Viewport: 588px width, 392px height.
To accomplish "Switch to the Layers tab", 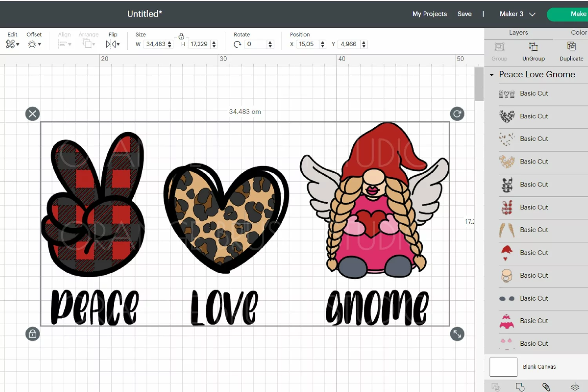I will click(518, 33).
